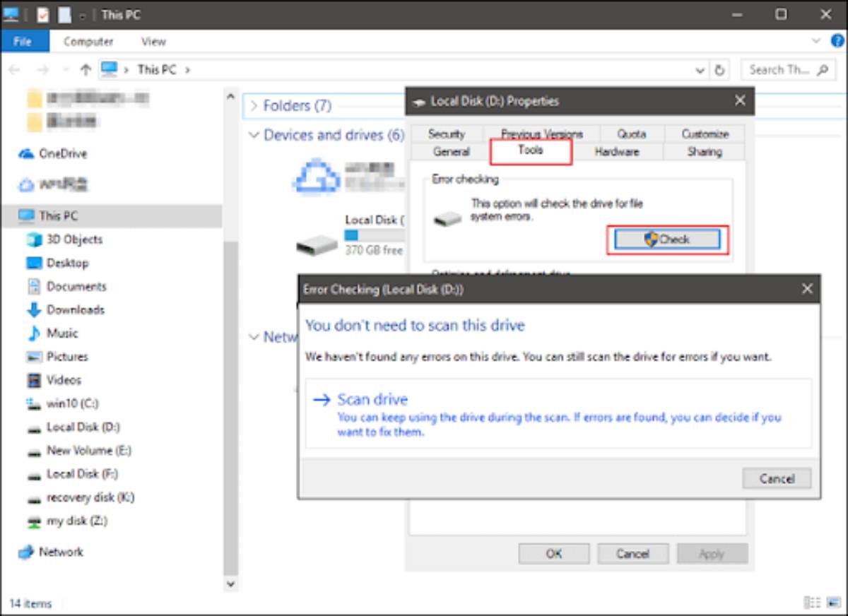Click the address bar showing This PC
848x616 pixels.
(401, 70)
